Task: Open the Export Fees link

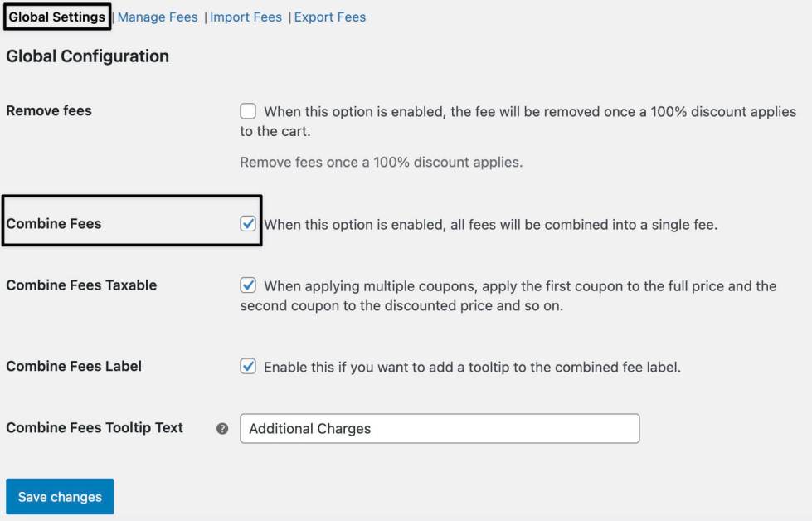Action: pyautogui.click(x=329, y=17)
